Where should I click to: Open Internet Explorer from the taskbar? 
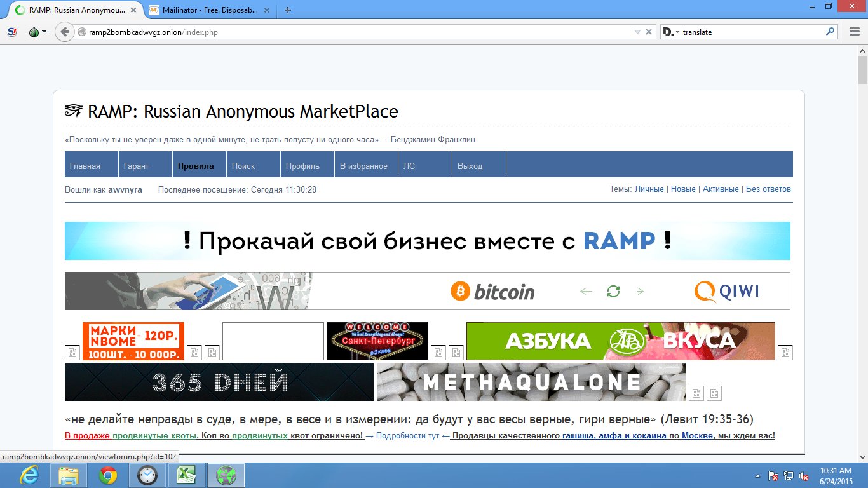point(29,475)
